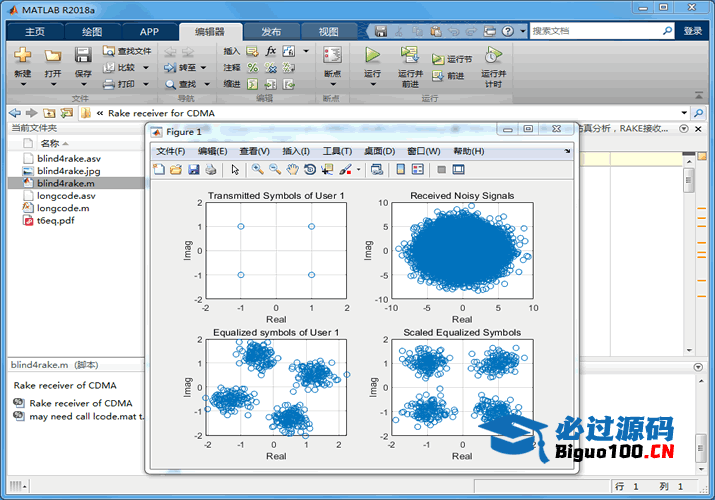Click the Compare (比较) icon
715x500 pixels.
[109, 67]
